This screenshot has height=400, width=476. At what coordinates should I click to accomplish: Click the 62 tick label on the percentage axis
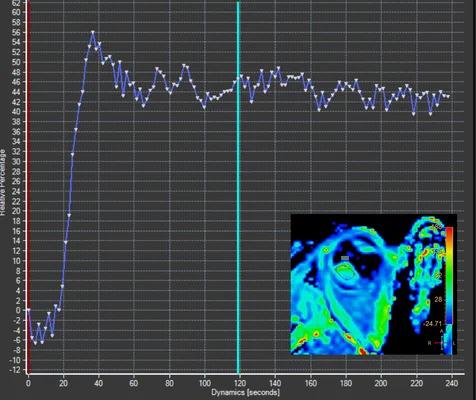(16, 3)
